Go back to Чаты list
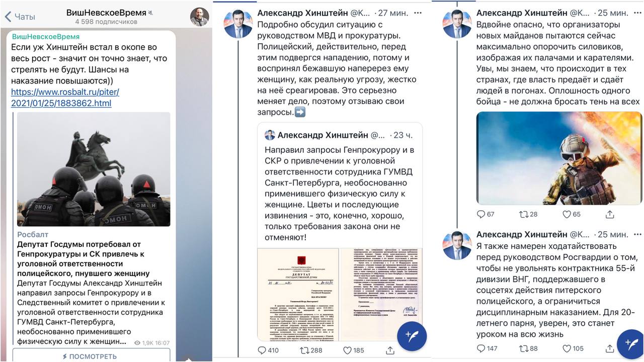This screenshot has width=644, height=362. (20, 17)
